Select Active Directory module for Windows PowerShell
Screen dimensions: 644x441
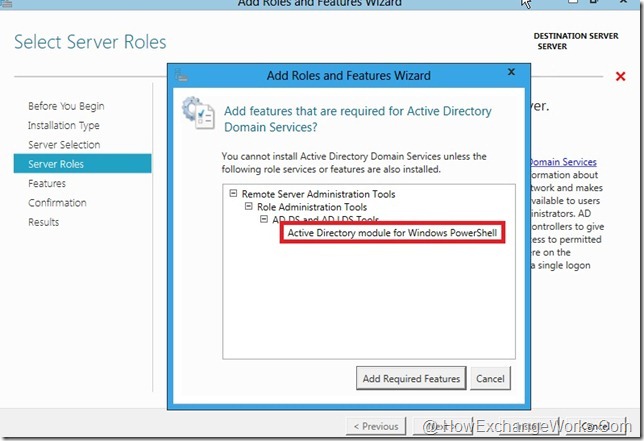pyautogui.click(x=392, y=233)
